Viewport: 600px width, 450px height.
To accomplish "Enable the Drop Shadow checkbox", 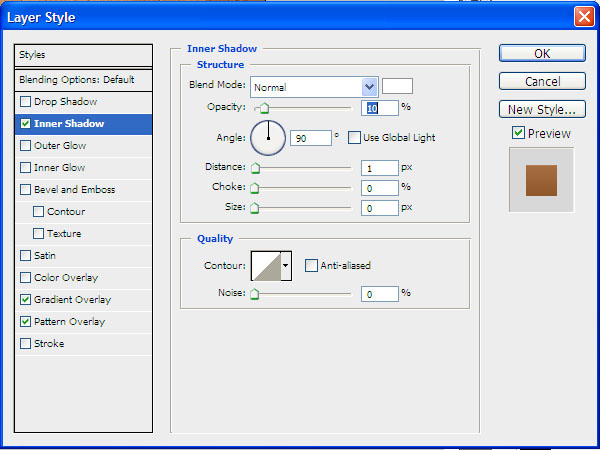I will click(25, 102).
